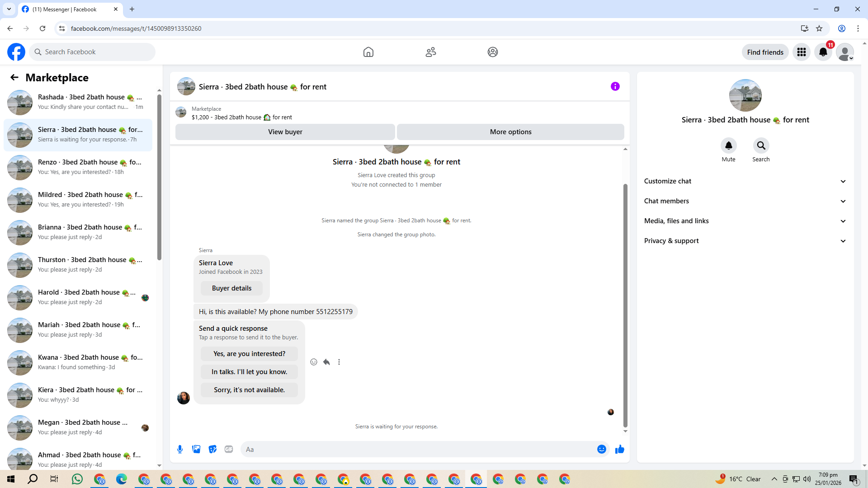This screenshot has width=868, height=488.
Task: Bookmark this page with the star icon
Action: click(x=819, y=28)
